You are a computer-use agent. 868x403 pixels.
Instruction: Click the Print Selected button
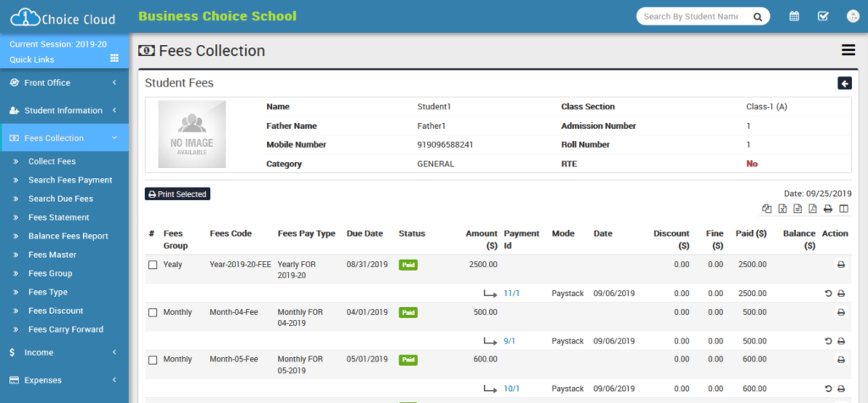(178, 194)
